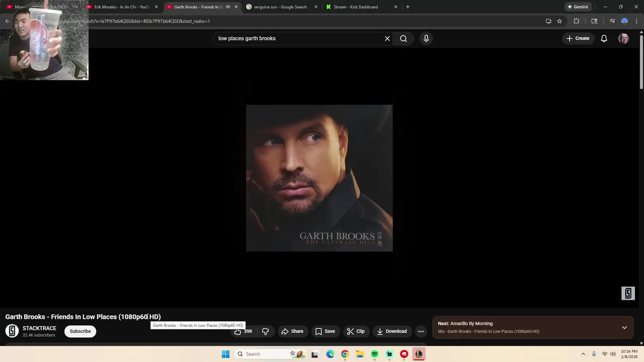
Task: Go back with browser back arrow
Action: tap(7, 21)
